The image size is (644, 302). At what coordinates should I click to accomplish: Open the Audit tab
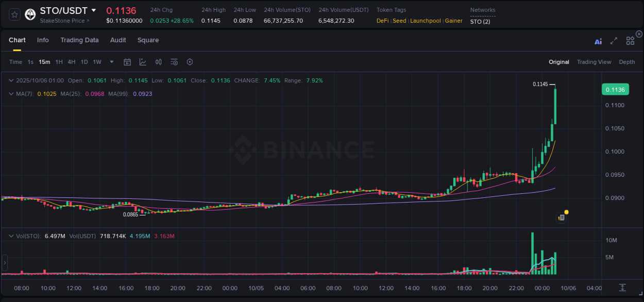(x=118, y=40)
